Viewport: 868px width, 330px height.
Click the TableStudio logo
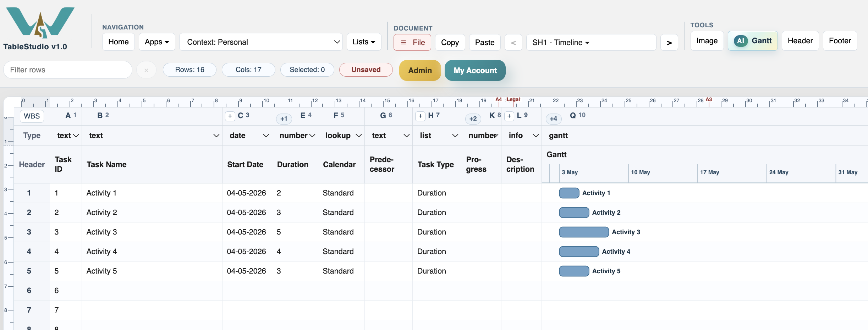point(40,22)
